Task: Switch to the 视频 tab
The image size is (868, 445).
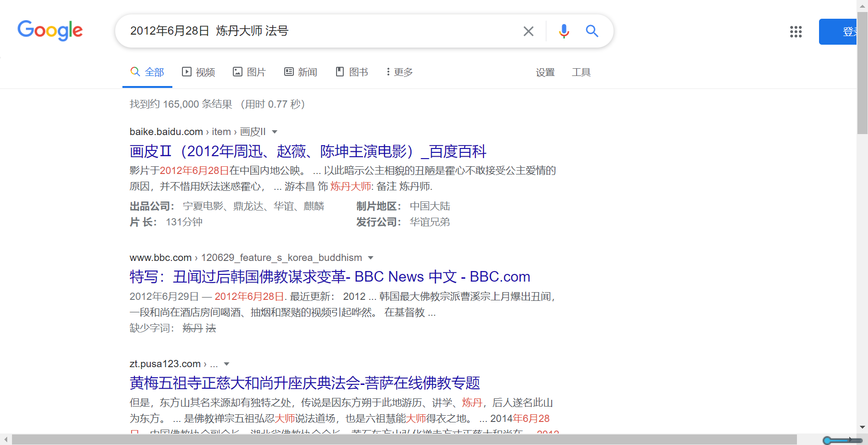Action: [x=199, y=72]
